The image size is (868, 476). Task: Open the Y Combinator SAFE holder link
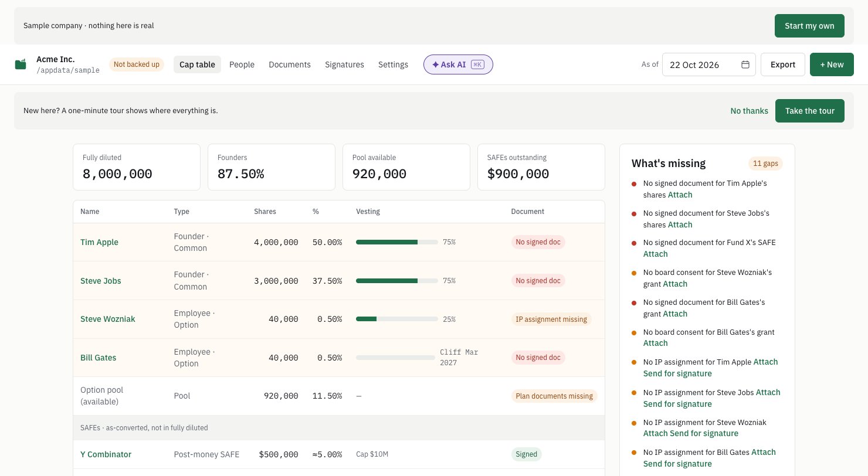pyautogui.click(x=106, y=454)
